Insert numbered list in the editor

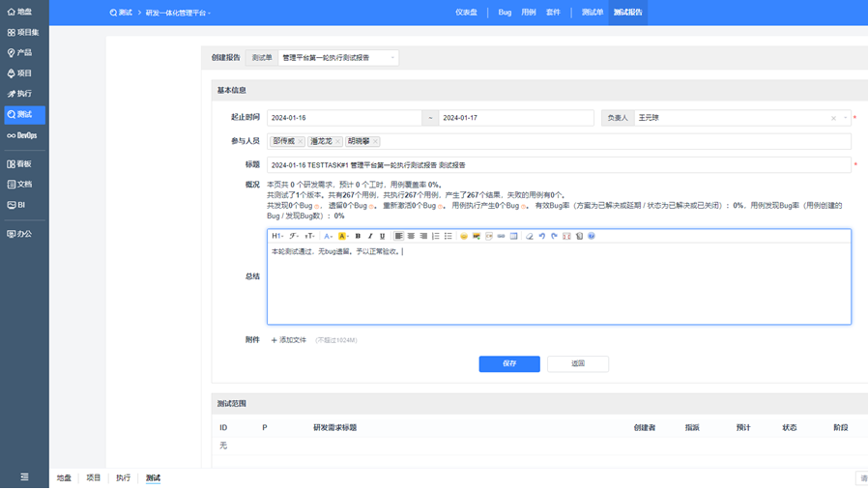click(436, 236)
